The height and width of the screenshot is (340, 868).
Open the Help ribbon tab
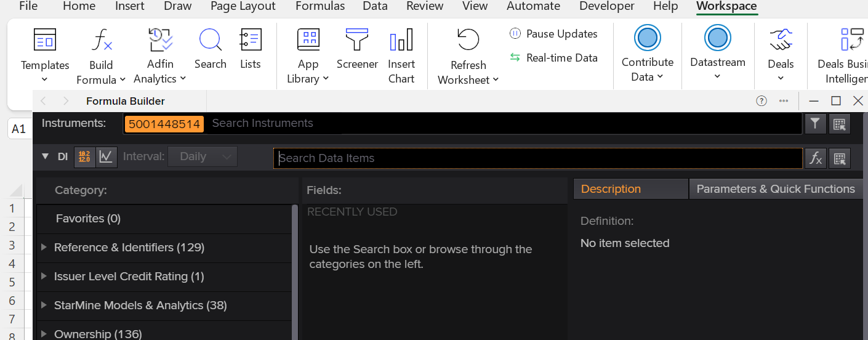(665, 6)
